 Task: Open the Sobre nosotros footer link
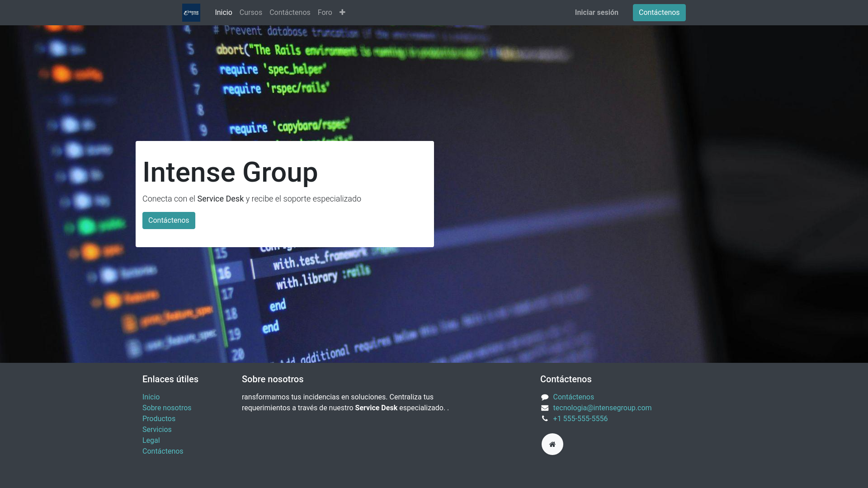click(x=167, y=408)
